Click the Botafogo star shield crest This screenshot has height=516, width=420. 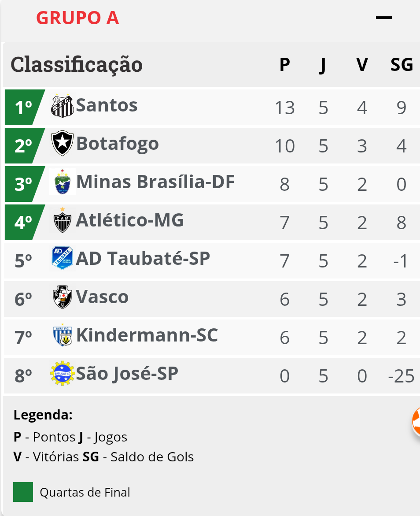[63, 143]
